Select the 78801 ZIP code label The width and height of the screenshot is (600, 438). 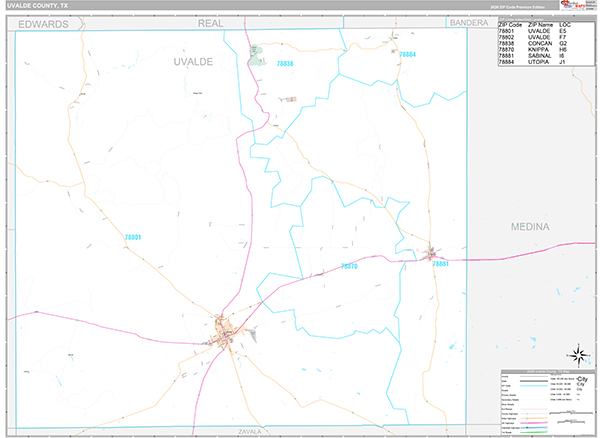(133, 237)
